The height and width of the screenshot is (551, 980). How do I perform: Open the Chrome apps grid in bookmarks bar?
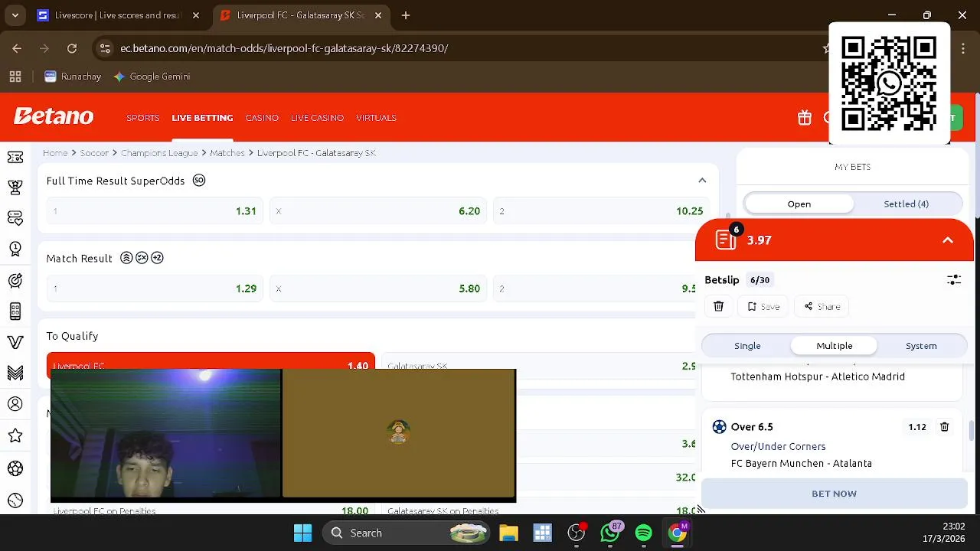tap(15, 77)
